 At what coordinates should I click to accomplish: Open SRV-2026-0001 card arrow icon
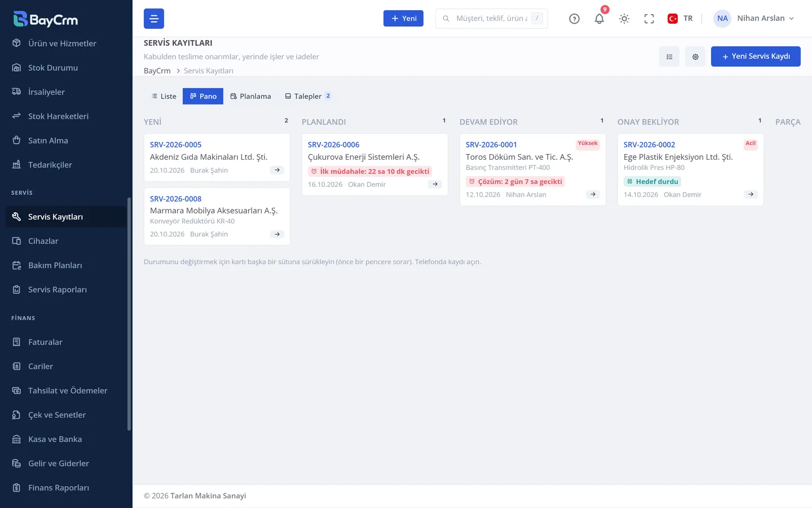(593, 194)
